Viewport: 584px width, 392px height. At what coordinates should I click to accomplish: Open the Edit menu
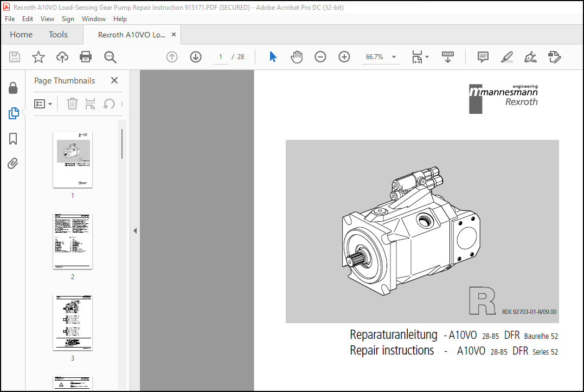[x=28, y=18]
